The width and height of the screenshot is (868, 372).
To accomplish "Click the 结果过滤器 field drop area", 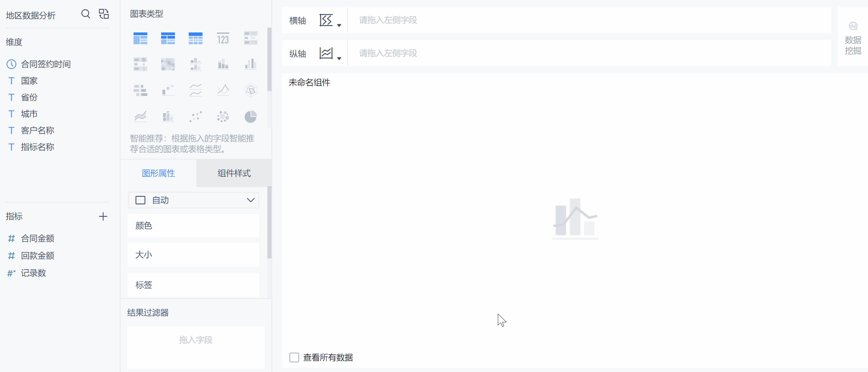I will (x=196, y=340).
